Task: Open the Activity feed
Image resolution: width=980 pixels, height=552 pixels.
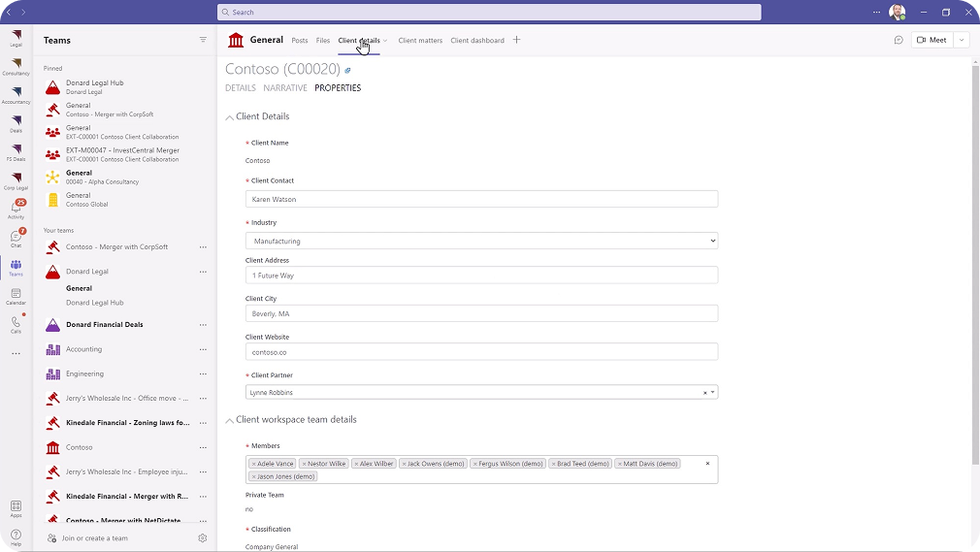Action: 16,210
